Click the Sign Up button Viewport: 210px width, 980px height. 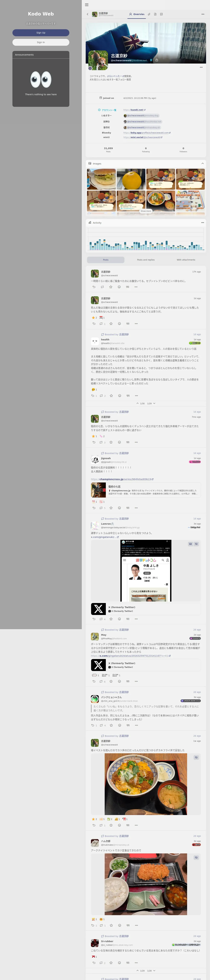click(41, 33)
